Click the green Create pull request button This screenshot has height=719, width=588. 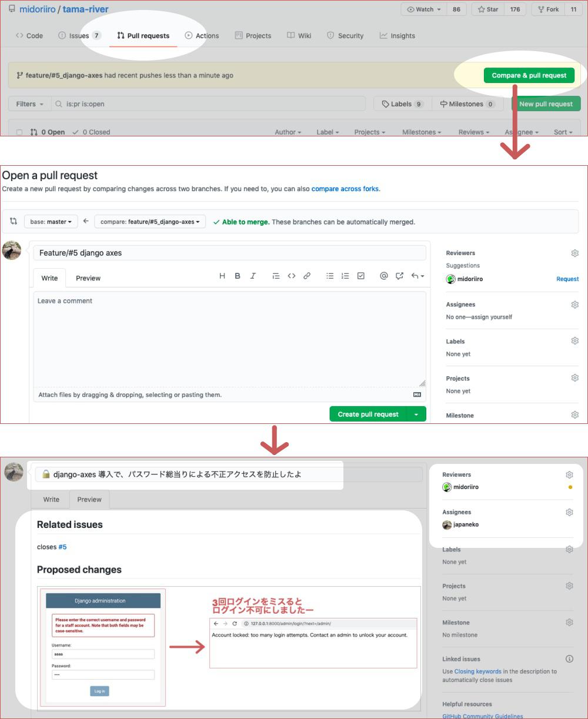point(368,414)
